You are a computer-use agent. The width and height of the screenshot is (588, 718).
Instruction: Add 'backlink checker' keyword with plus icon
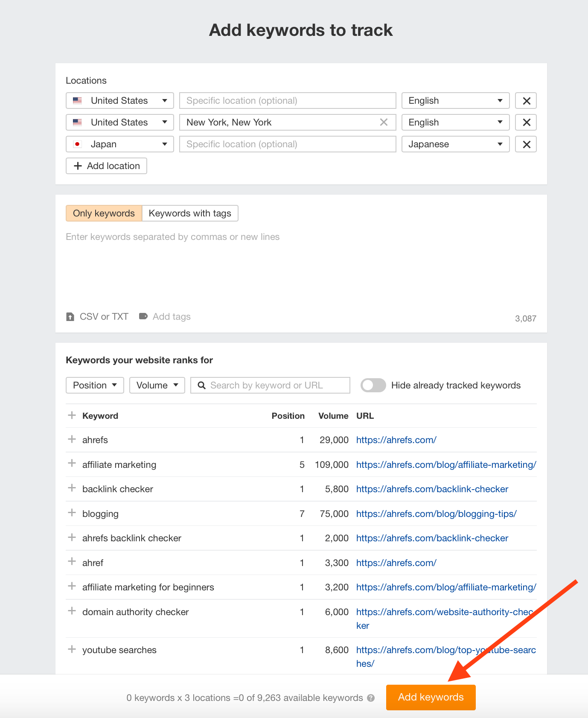coord(72,488)
